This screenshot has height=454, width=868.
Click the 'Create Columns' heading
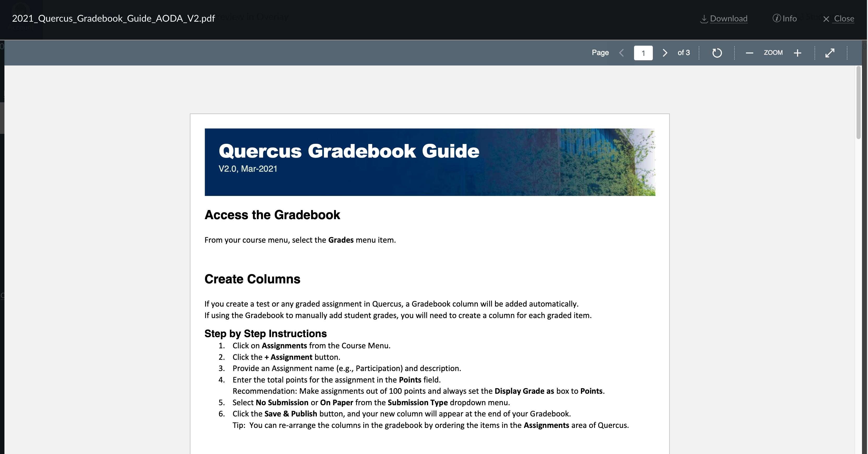click(x=252, y=279)
